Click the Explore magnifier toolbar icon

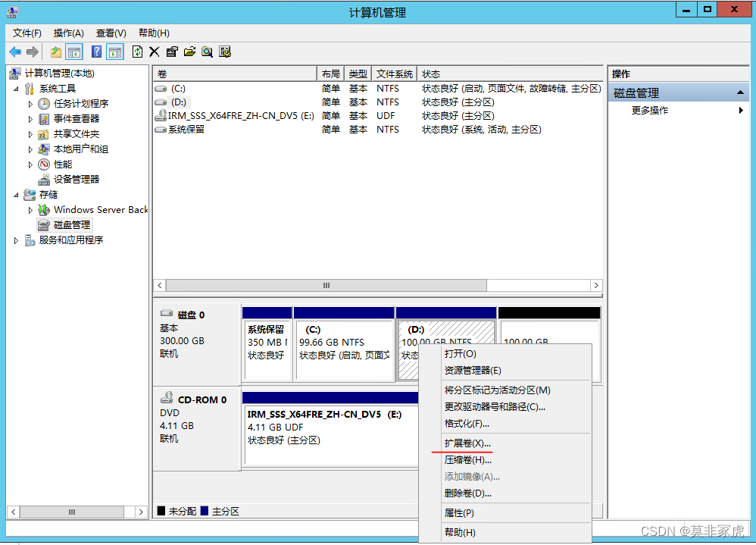pos(208,52)
